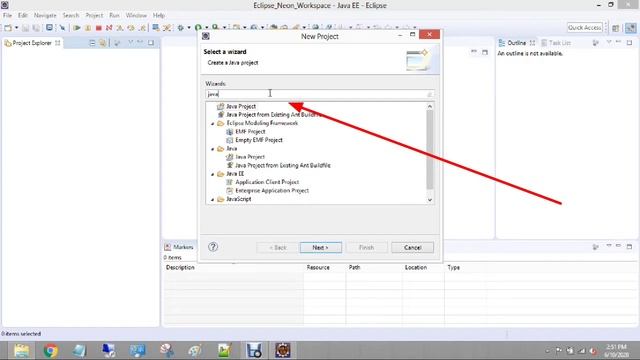Select EMF Project in wizard list
The width and height of the screenshot is (640, 360).
250,131
